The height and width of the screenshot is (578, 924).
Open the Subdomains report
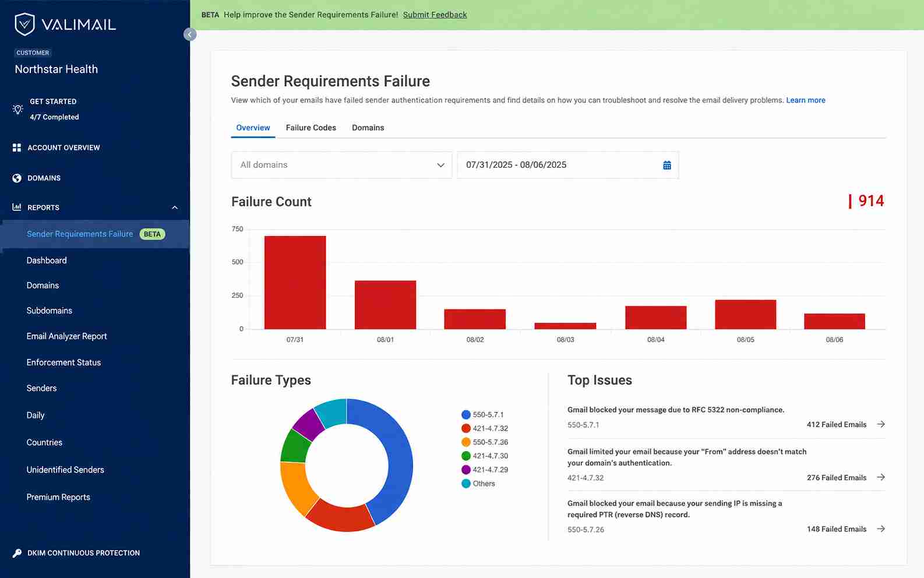coord(49,311)
